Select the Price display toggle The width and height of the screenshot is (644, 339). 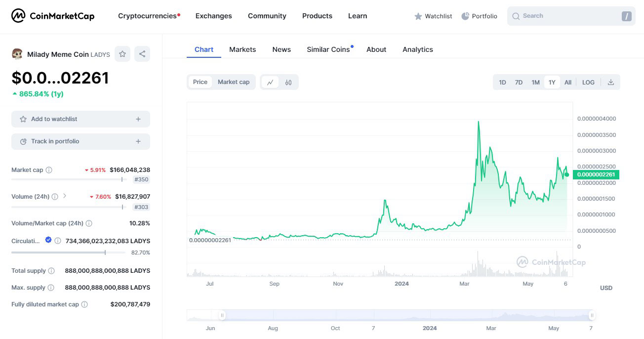pos(200,82)
